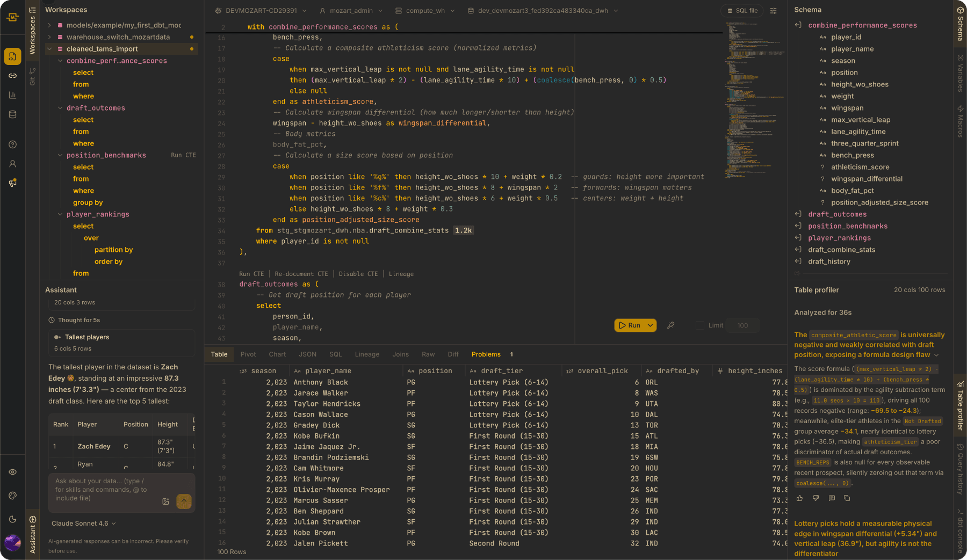Give thumbs up to the profiler insight

(x=800, y=498)
